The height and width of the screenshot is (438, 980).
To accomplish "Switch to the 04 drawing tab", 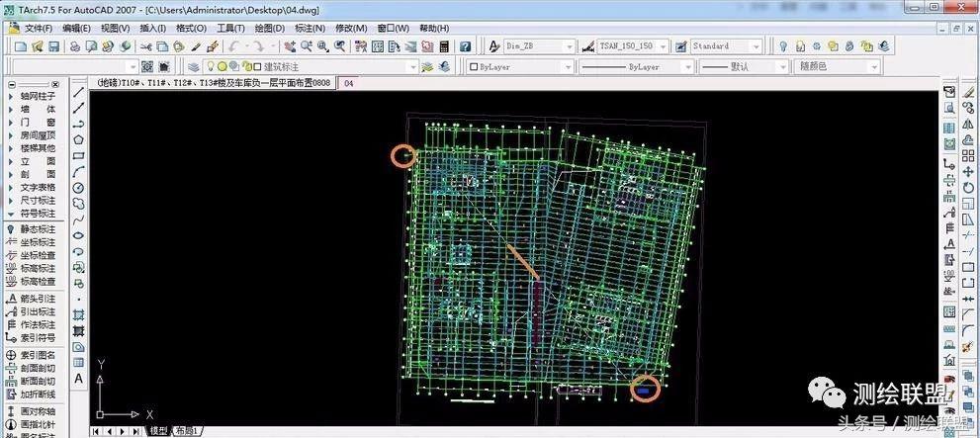I will click(x=349, y=84).
